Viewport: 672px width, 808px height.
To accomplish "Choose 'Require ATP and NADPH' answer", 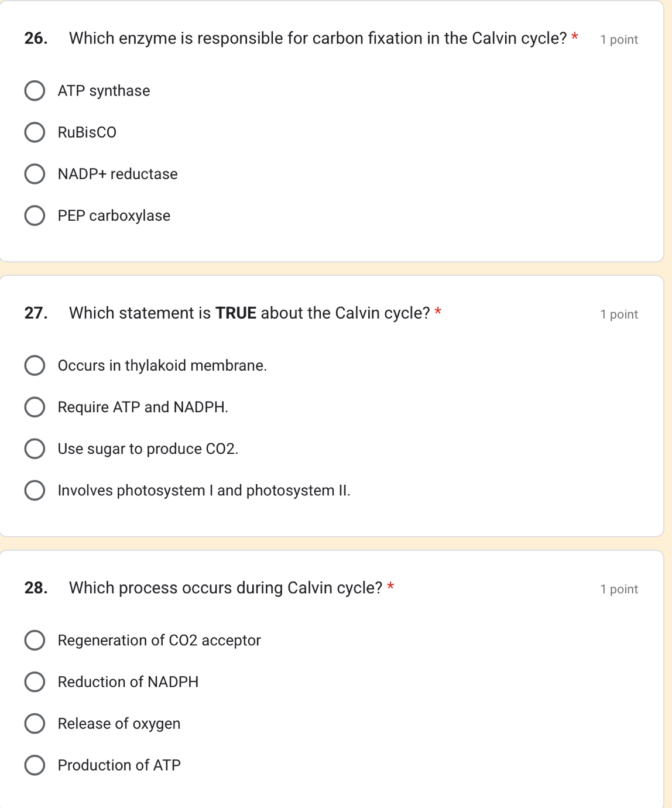I will (35, 406).
